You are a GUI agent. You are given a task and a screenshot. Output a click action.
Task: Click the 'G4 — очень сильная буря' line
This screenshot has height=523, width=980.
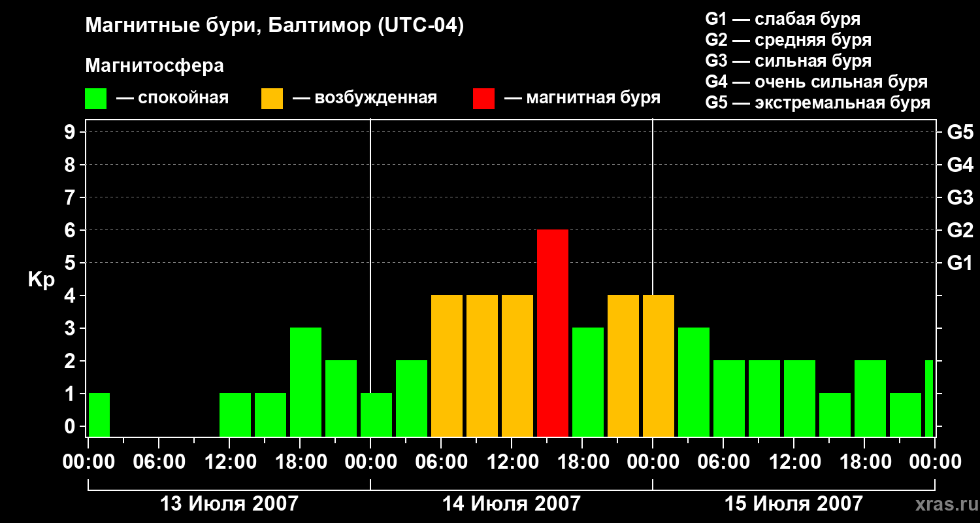(x=817, y=82)
